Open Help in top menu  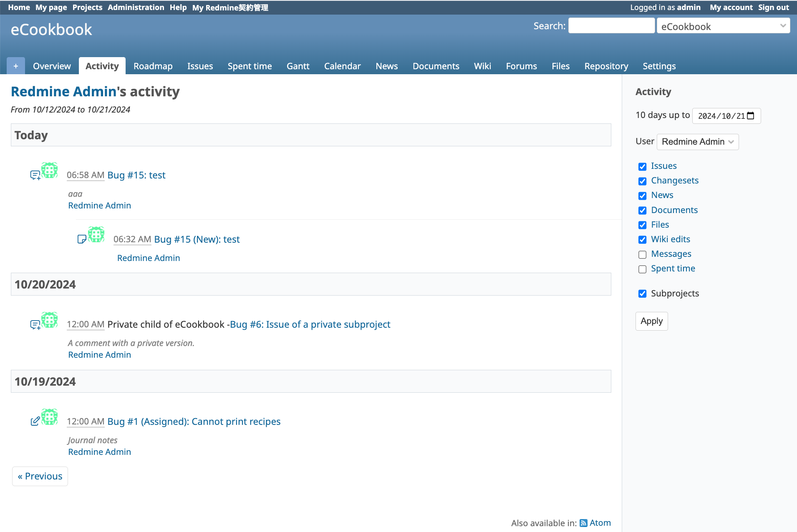click(178, 7)
